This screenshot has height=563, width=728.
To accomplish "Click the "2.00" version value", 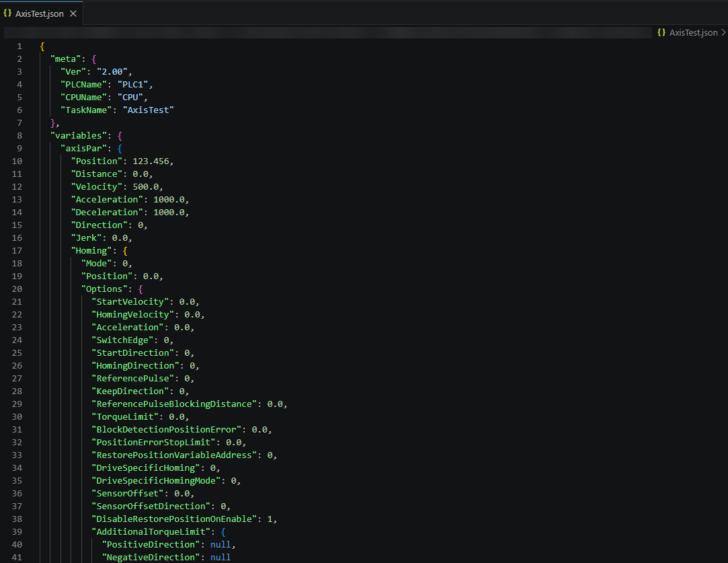I will click(x=112, y=71).
